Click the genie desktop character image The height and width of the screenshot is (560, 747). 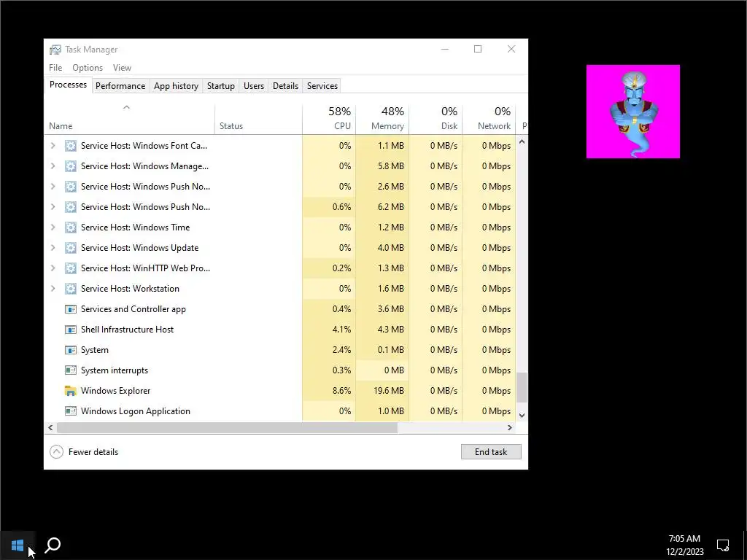[633, 112]
